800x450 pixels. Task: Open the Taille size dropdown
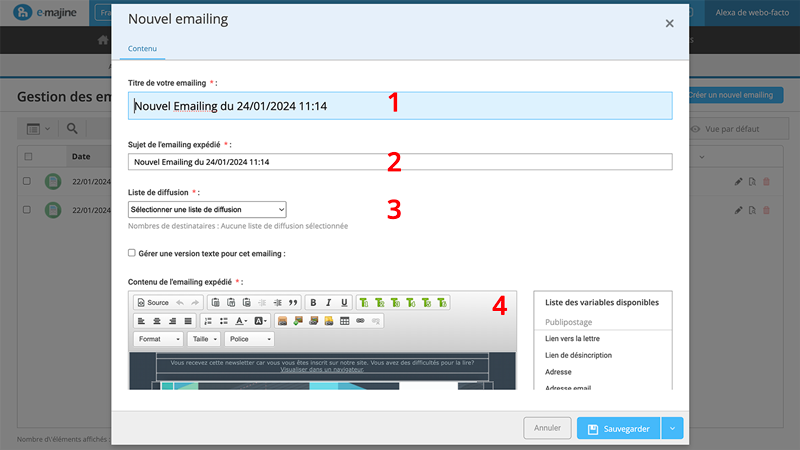(204, 339)
